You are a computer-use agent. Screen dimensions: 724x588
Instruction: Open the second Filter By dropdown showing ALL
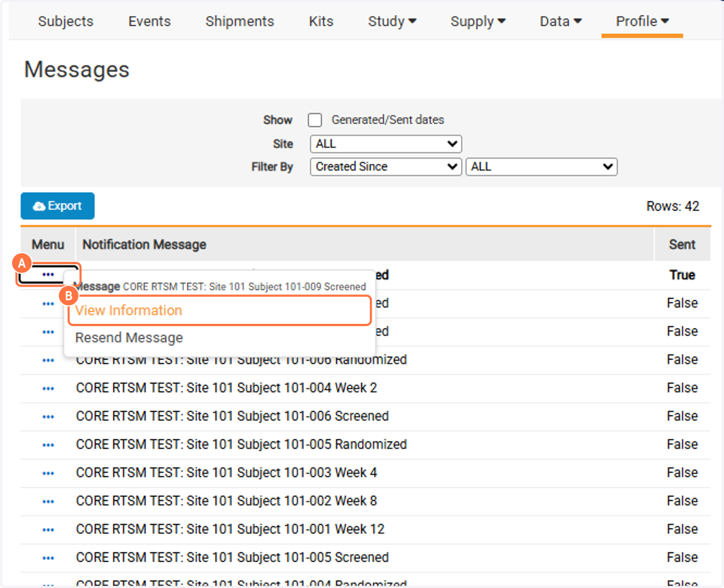541,167
